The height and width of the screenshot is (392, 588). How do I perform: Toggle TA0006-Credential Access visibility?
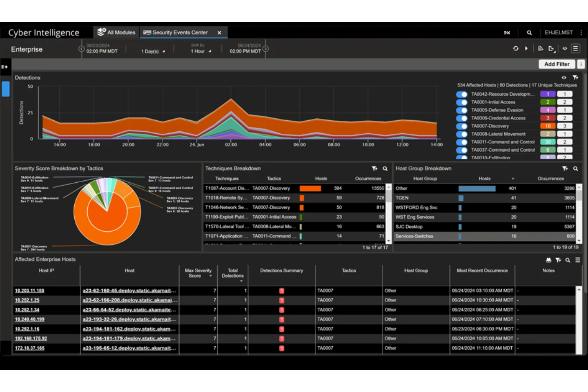click(462, 118)
